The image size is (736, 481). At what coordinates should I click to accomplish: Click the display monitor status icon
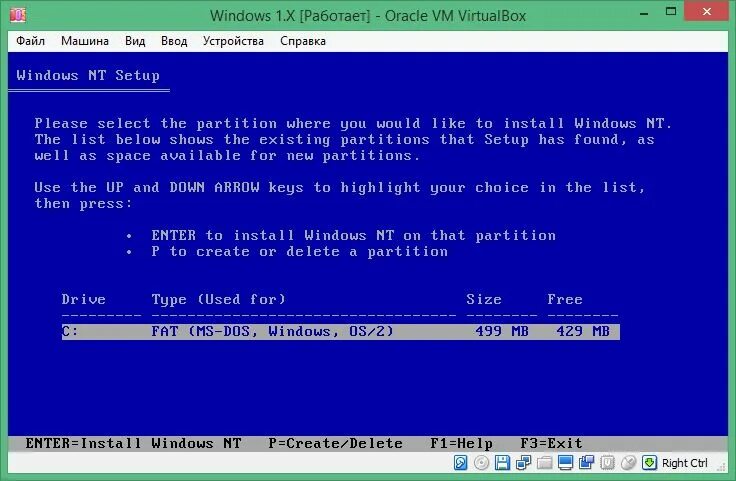click(x=565, y=463)
